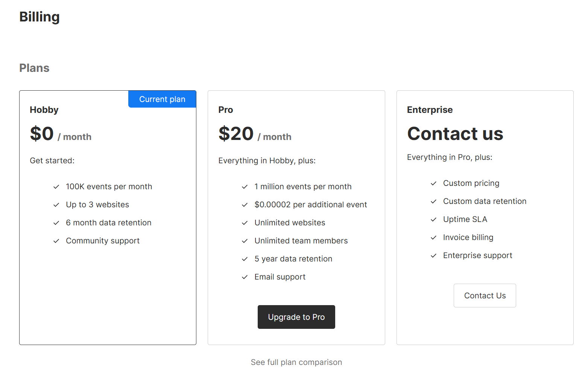
Task: Click checkmark beside 6 month data retention
Action: click(x=56, y=223)
